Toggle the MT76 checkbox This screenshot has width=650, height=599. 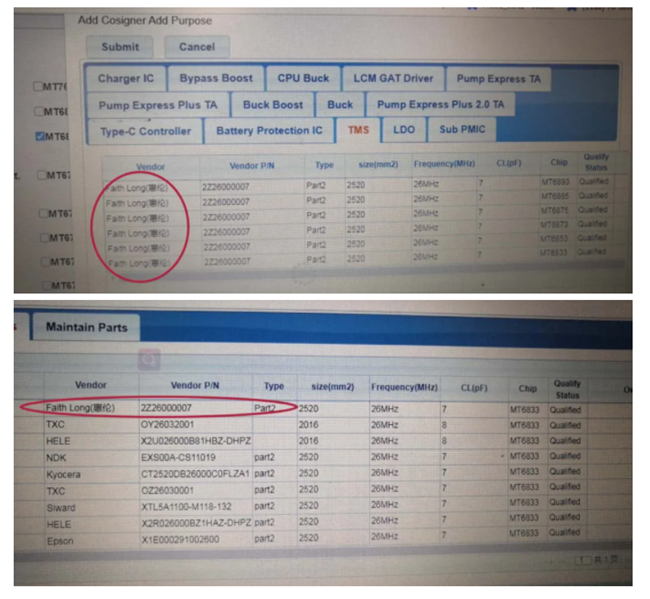click(39, 86)
